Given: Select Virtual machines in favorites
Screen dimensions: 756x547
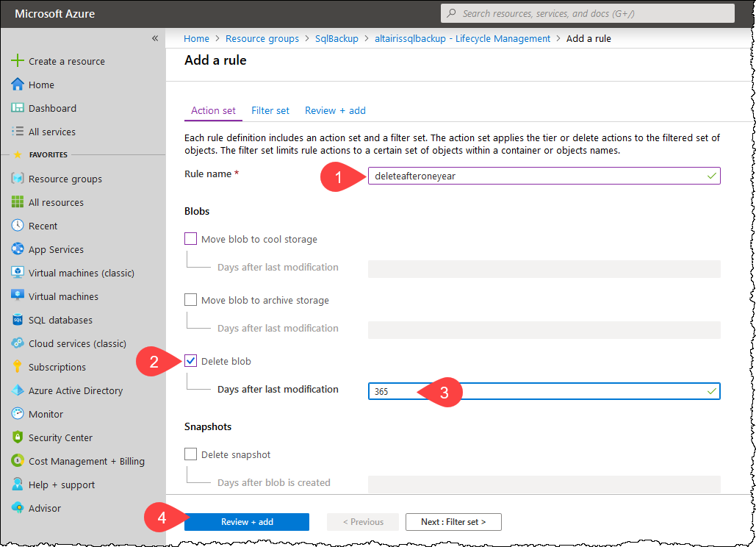Looking at the screenshot, I should [x=63, y=296].
